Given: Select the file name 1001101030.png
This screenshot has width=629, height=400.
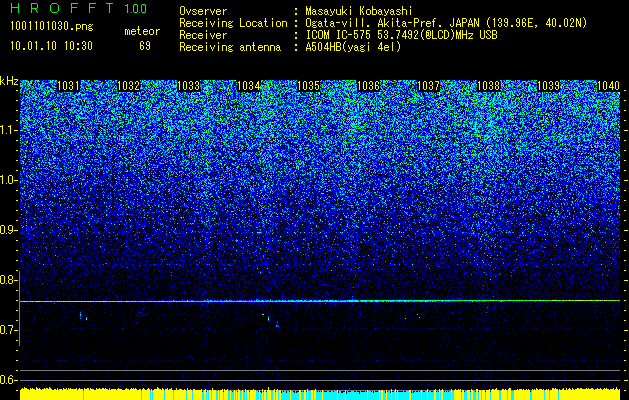Looking at the screenshot, I should [52, 27].
